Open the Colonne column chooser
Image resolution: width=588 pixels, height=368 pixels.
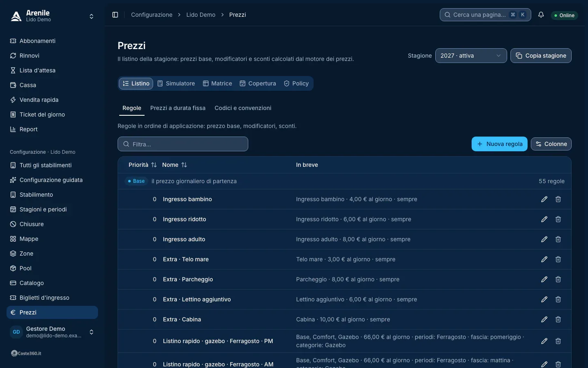click(551, 144)
